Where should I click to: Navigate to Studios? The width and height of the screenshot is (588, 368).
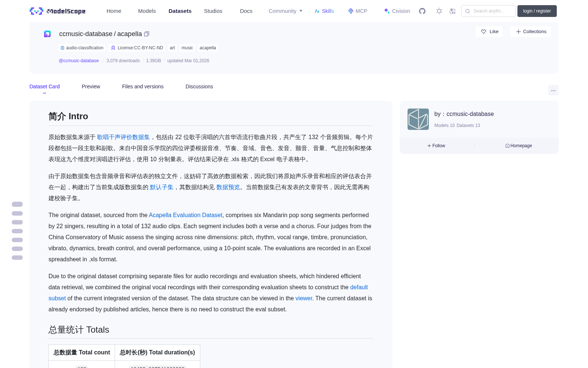[x=213, y=11]
